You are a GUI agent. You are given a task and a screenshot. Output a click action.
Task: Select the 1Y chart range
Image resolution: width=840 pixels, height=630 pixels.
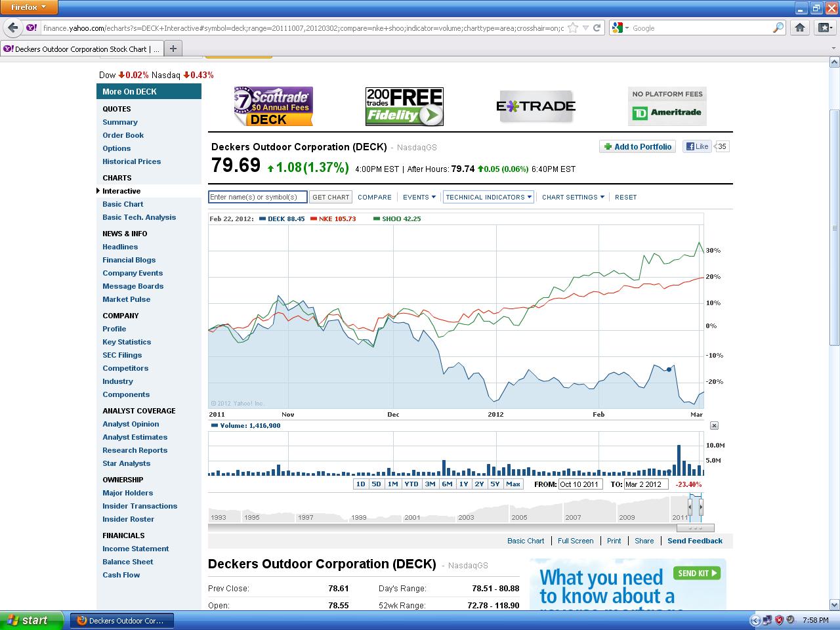coord(463,484)
